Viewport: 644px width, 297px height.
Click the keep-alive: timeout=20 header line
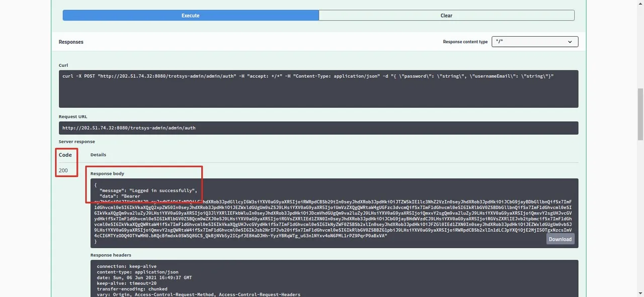coord(127,283)
